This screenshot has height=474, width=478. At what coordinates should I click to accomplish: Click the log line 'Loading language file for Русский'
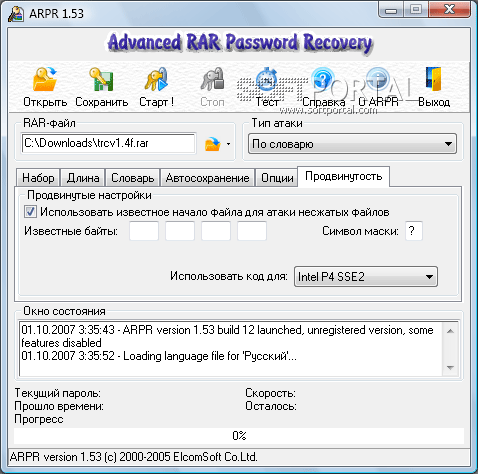point(159,356)
